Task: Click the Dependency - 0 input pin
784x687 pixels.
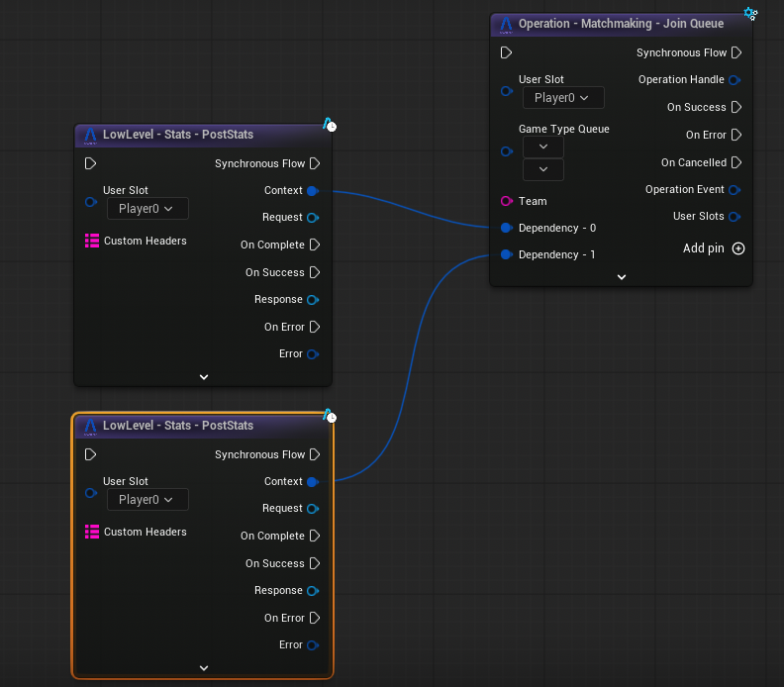Action: click(x=506, y=228)
